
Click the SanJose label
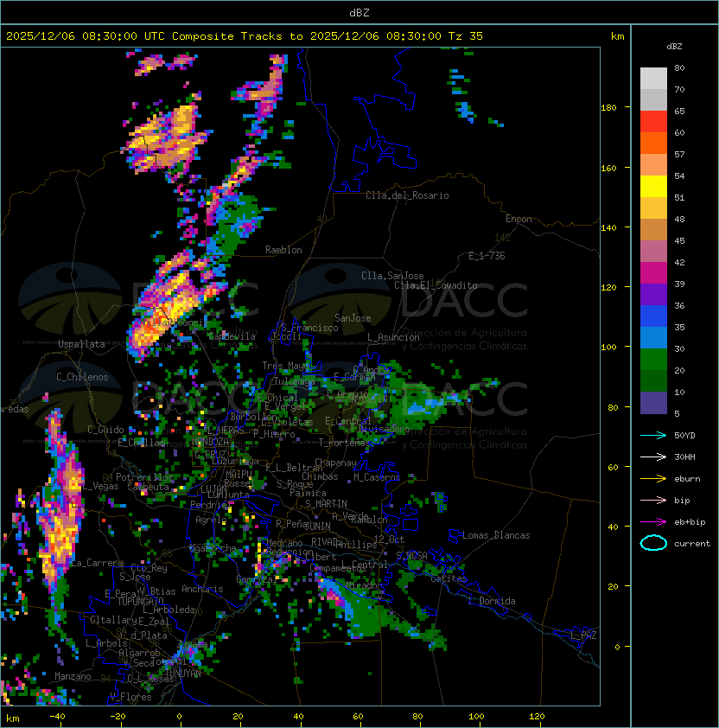(353, 318)
